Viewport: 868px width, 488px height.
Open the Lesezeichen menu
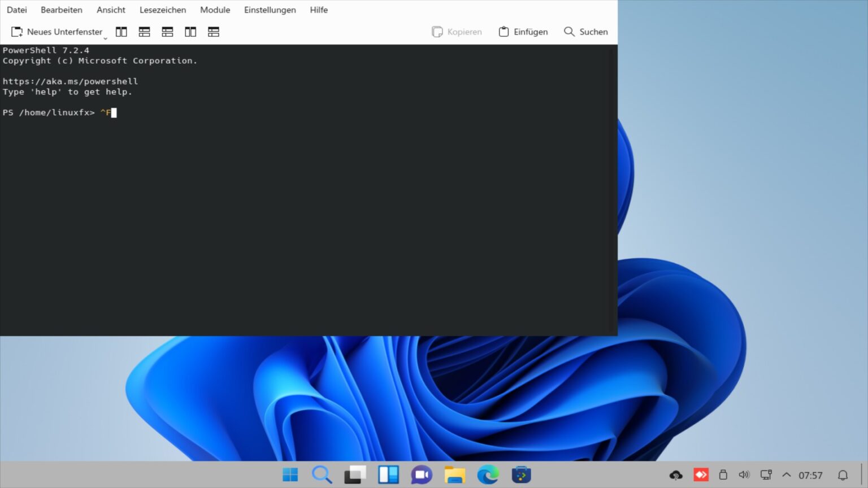coord(163,10)
